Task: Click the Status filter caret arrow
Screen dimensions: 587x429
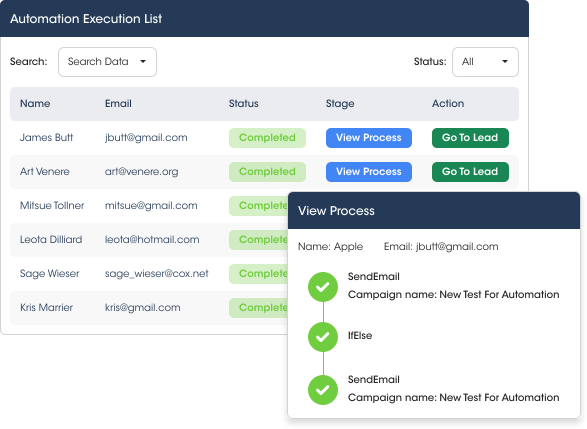Action: (x=505, y=61)
